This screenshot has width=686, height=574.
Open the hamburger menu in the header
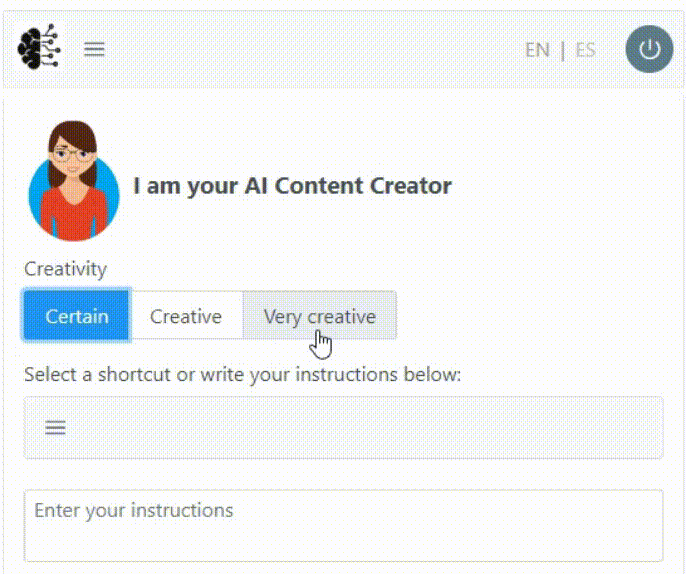[x=94, y=49]
